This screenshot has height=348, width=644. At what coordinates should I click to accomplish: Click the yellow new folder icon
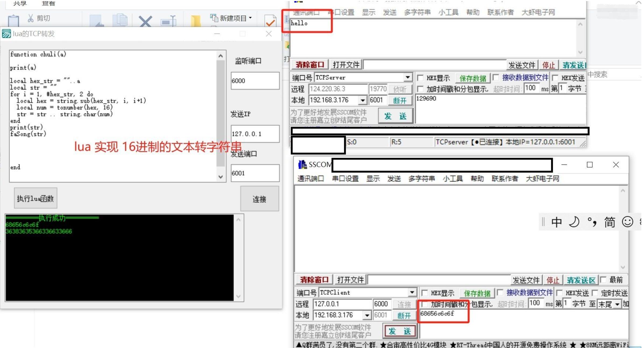pos(196,21)
